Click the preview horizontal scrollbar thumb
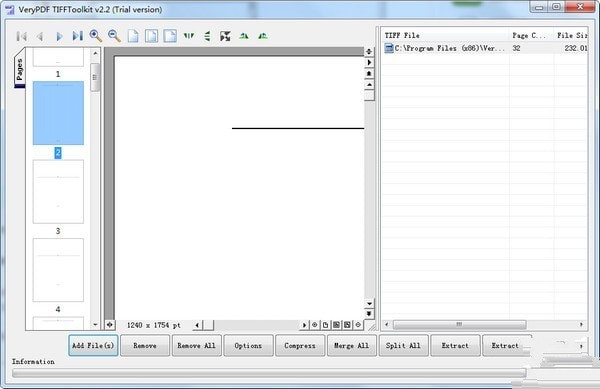This screenshot has height=389, width=600. coord(208,325)
